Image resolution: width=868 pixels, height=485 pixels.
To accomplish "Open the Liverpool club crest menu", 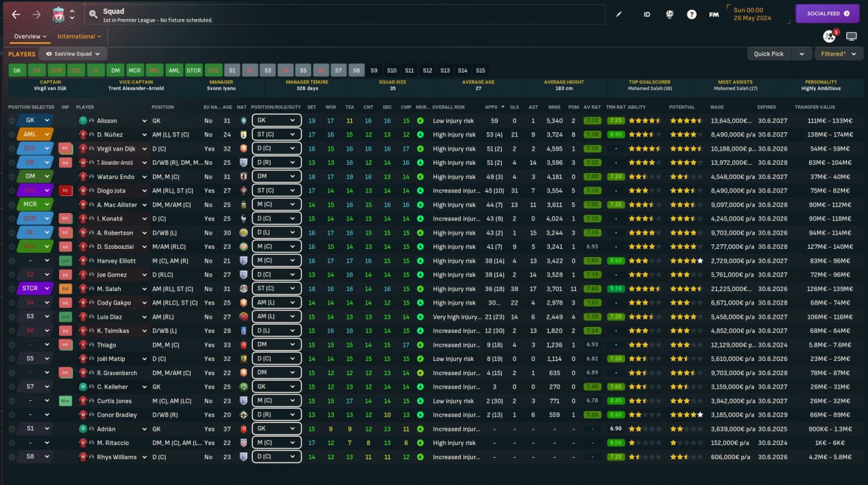I will point(58,14).
